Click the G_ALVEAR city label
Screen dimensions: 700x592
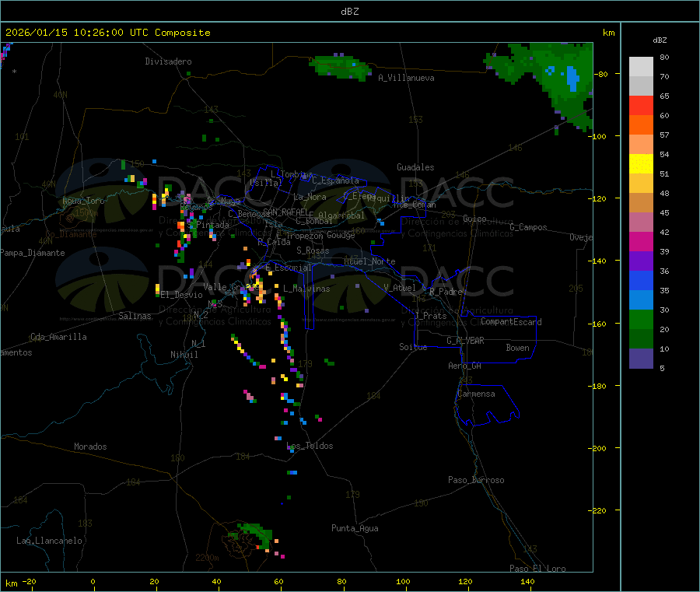(x=465, y=341)
